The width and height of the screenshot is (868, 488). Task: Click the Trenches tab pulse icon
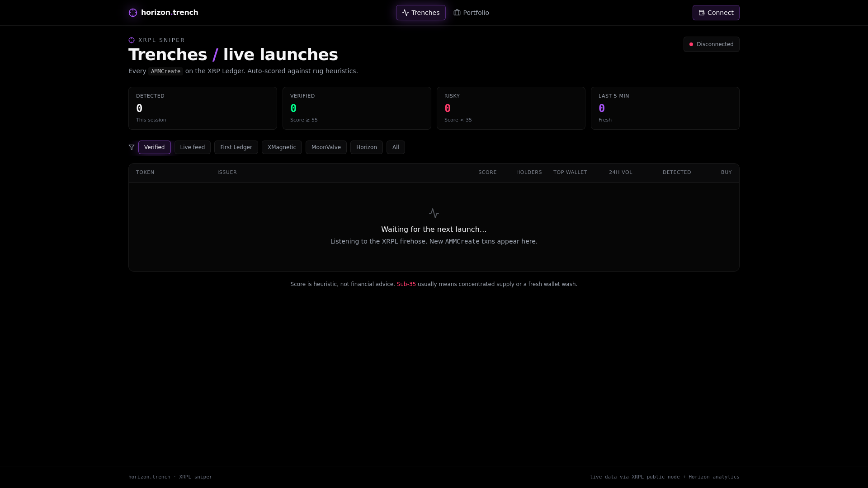pos(406,13)
